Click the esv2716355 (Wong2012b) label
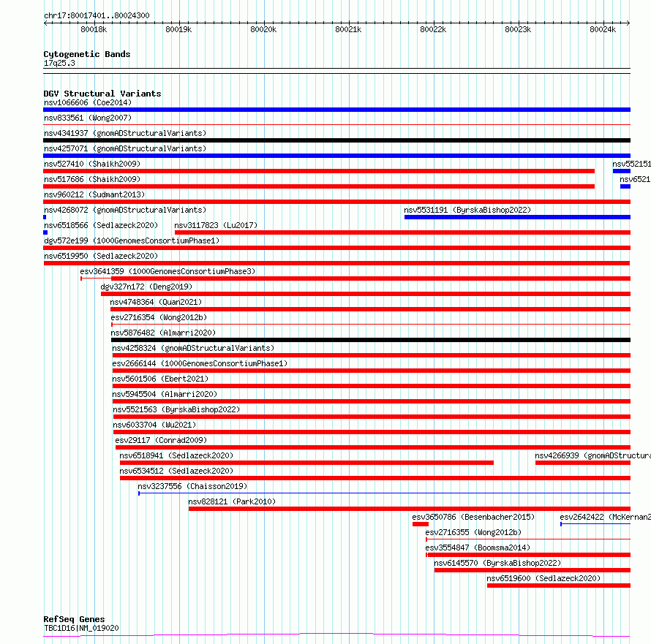 473,532
